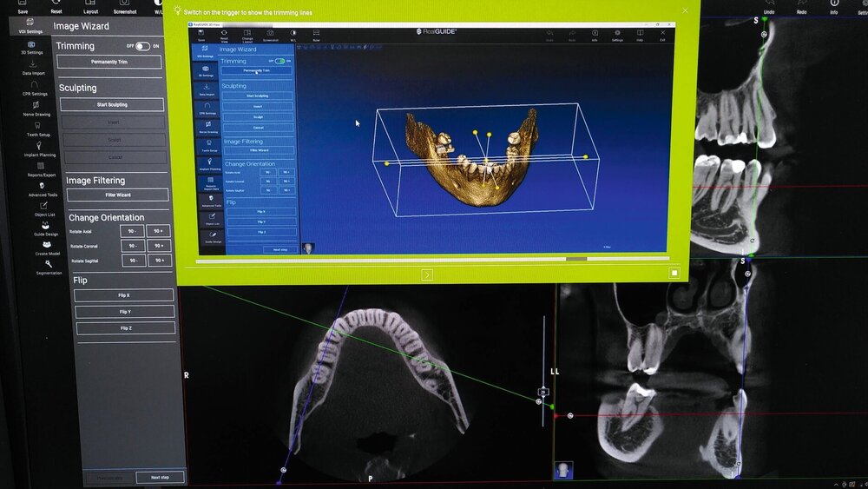Click the Start Sculpting button
Image resolution: width=868 pixels, height=489 pixels.
click(x=111, y=104)
